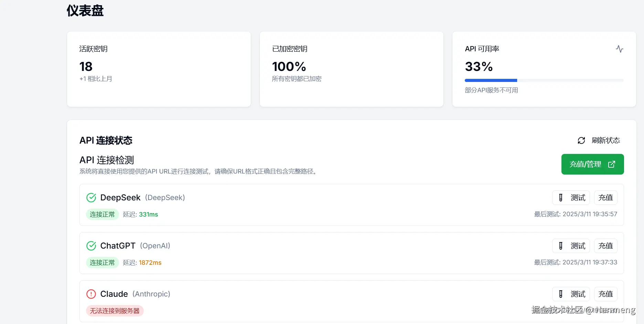This screenshot has height=324, width=644.
Task: Click the green check icon beside ChatGPT
Action: click(91, 246)
